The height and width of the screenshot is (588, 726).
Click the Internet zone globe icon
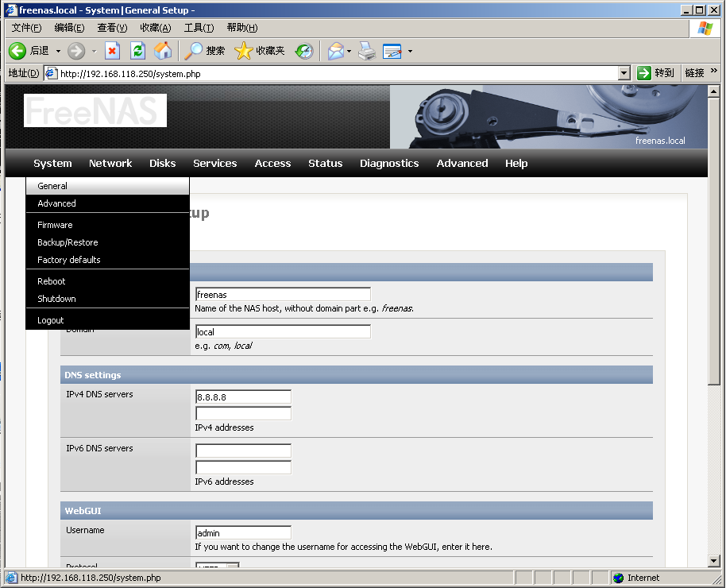click(x=618, y=578)
